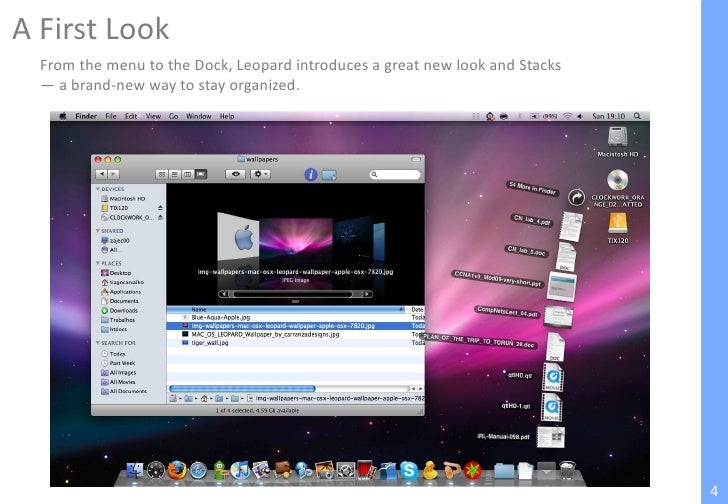Launch Skype from the Dock
Viewport: 728px width, 504px height.
coord(409,470)
